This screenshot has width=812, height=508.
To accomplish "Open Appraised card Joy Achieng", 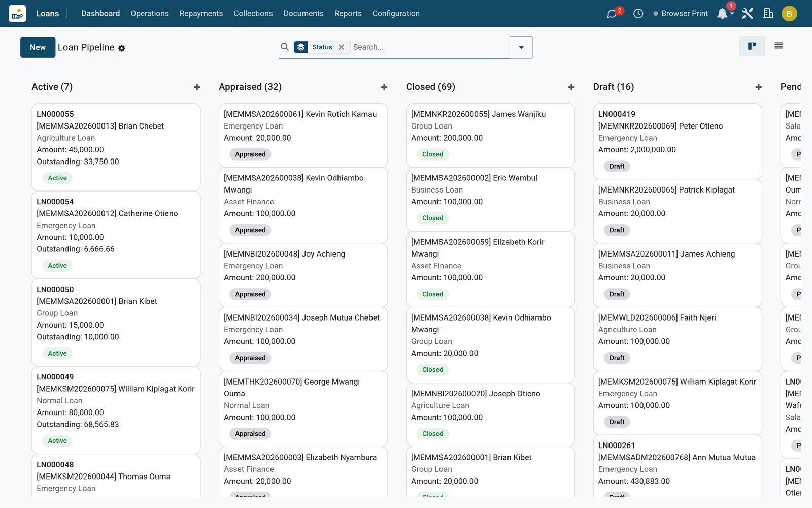I will pos(303,275).
